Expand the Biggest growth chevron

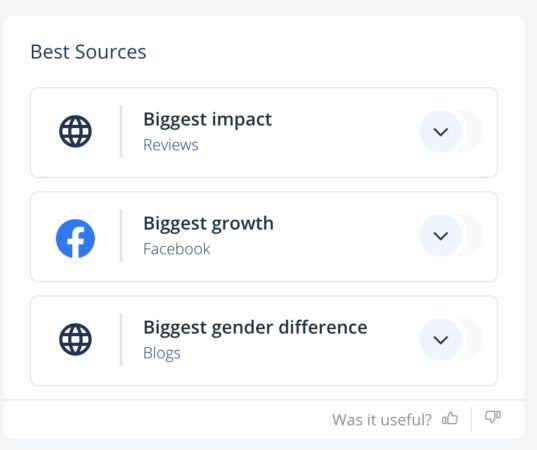[x=441, y=236]
